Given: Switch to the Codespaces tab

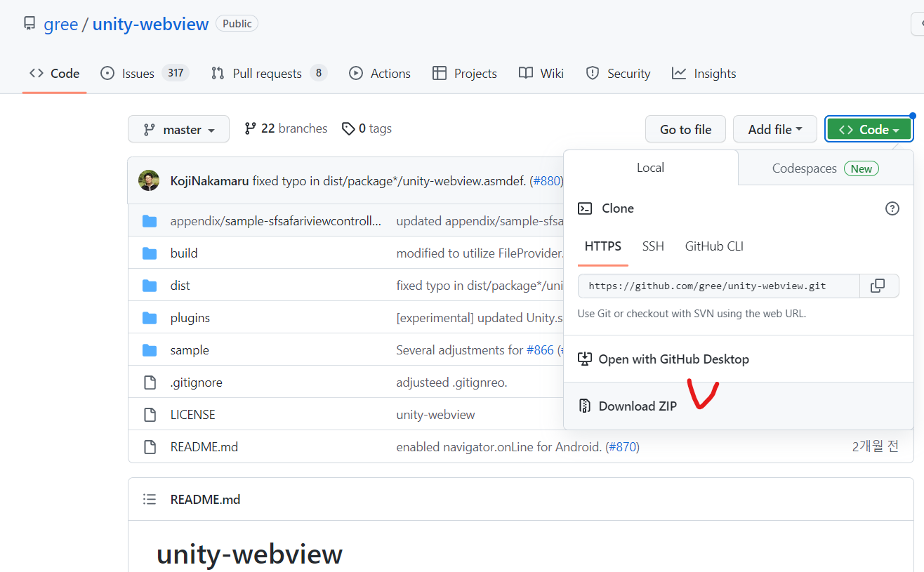Looking at the screenshot, I should coord(825,168).
